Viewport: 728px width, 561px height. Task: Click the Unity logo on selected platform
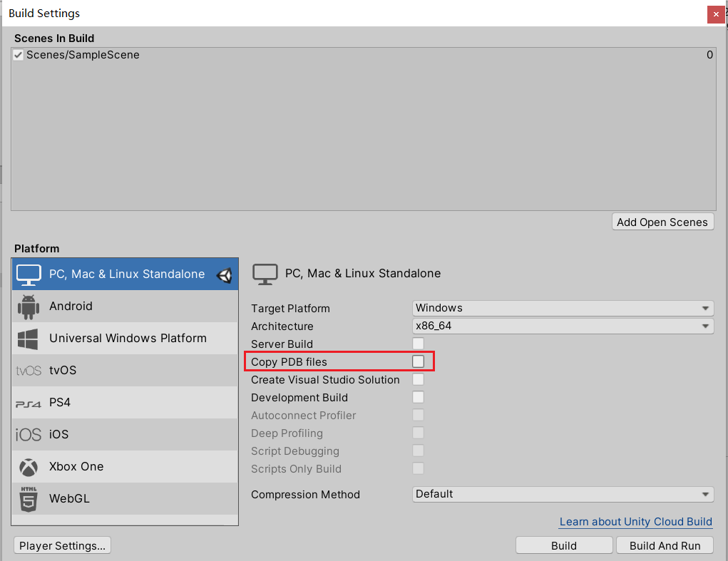coord(225,275)
